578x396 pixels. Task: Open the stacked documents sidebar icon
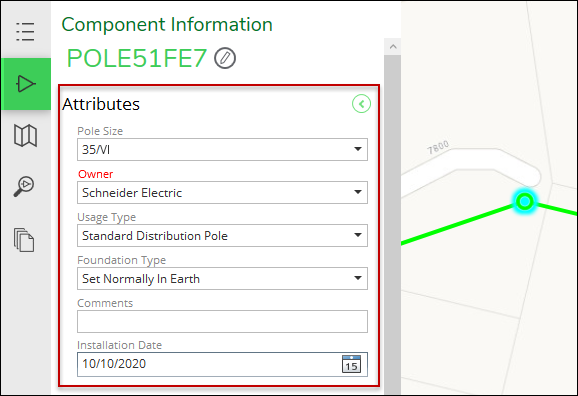24,240
